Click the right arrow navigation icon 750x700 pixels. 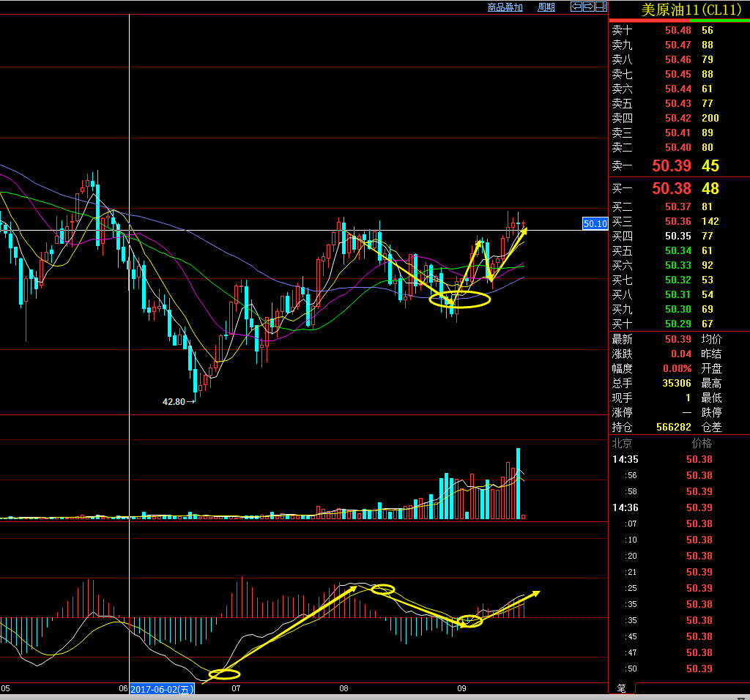pyautogui.click(x=589, y=7)
